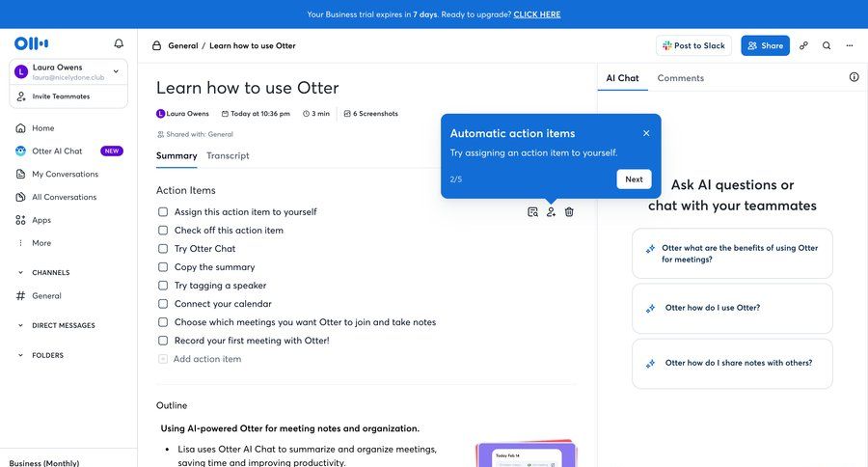
Task: Click the 6 Screenshots image icon
Action: (x=347, y=114)
